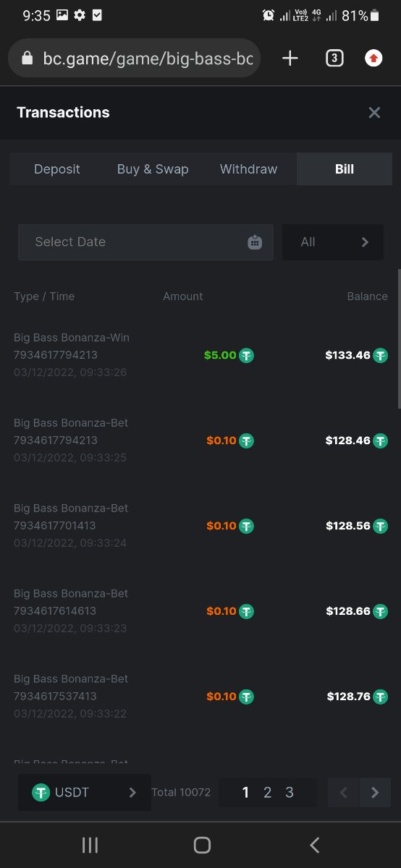Open the USDT currency selector
The width and height of the screenshot is (401, 868).
85,793
